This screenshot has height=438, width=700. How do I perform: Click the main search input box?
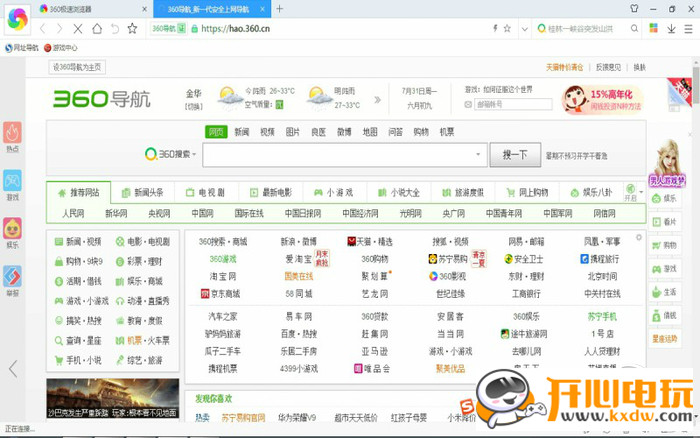tap(345, 155)
